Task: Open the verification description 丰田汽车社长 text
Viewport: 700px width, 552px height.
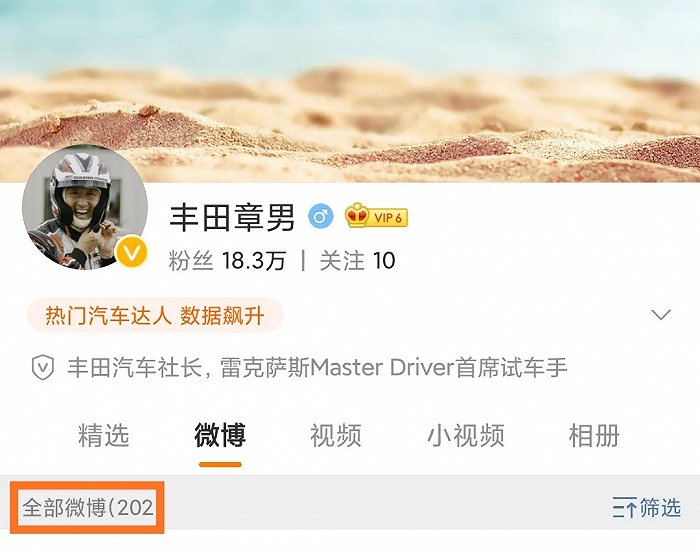Action: [317, 368]
